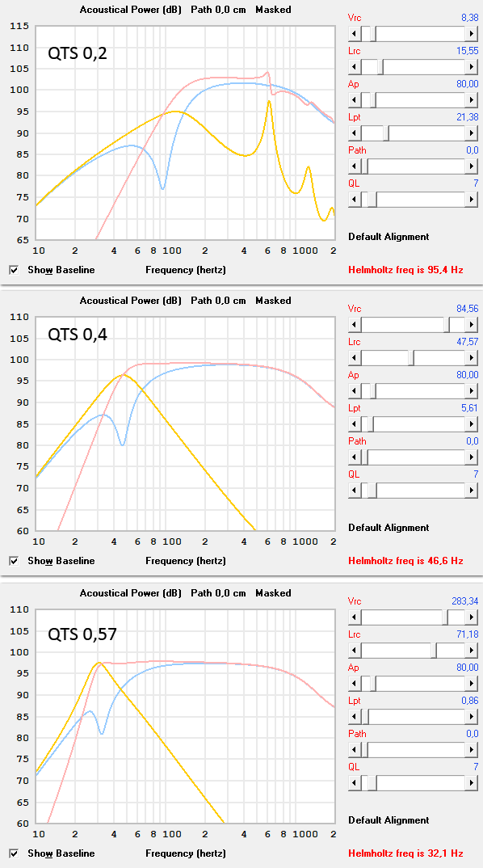Click the Path slider thumb in QTS 0,2 panel
The height and width of the screenshot is (868, 483).
pyautogui.click(x=364, y=166)
